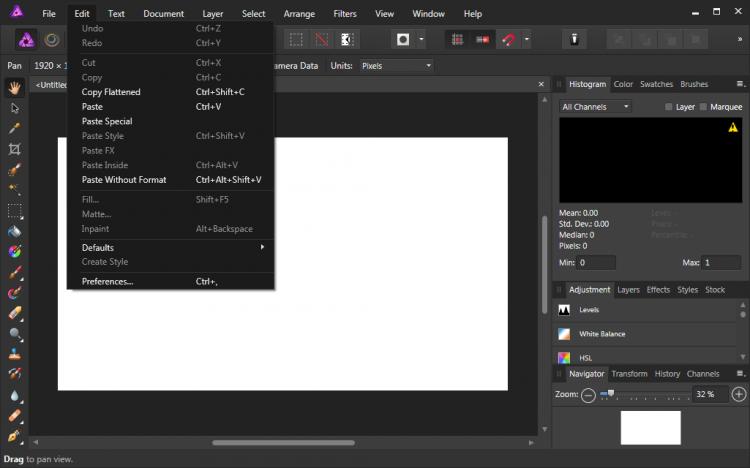Enable the Layer checkbox in Histogram
This screenshot has width=750, height=468.
(670, 107)
